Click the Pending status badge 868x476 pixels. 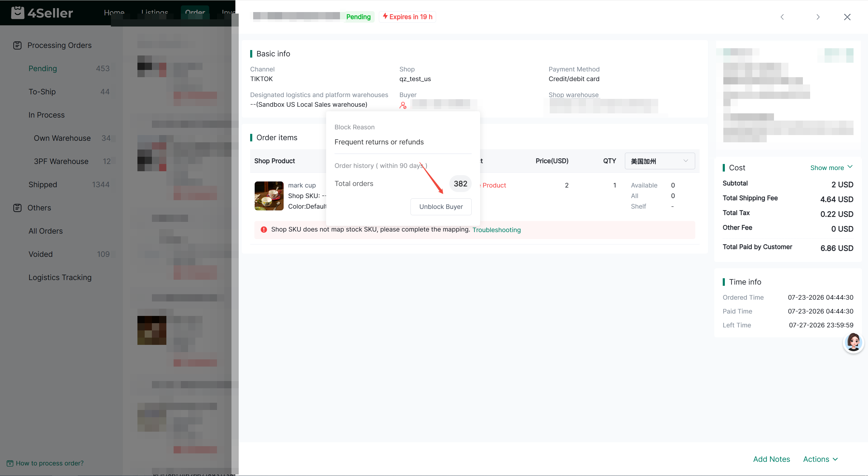click(358, 17)
